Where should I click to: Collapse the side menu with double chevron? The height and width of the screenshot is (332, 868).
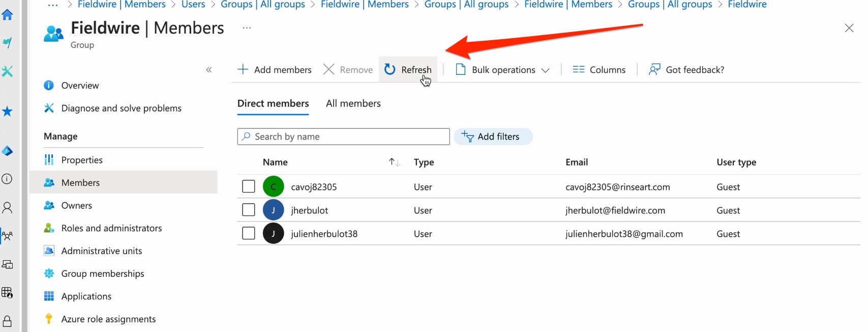209,70
